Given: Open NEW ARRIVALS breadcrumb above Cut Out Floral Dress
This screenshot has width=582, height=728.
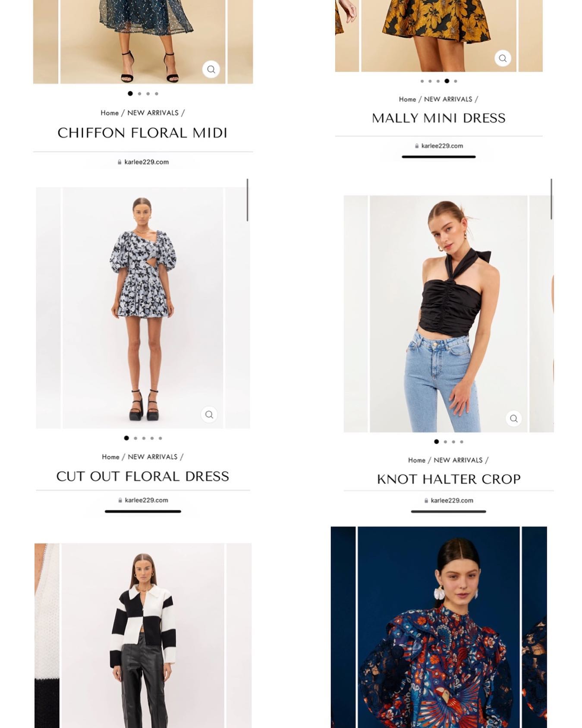Looking at the screenshot, I should tap(152, 457).
